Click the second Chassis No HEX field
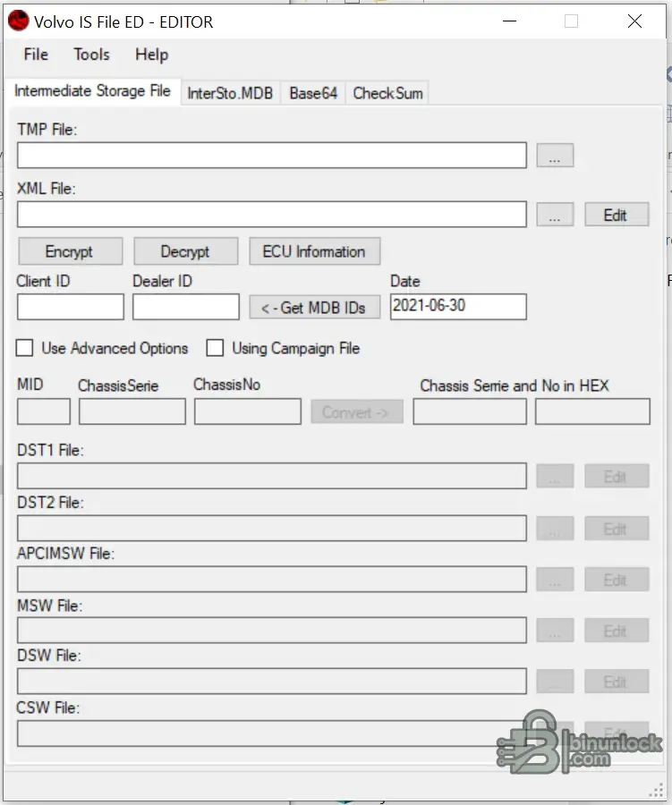The height and width of the screenshot is (805, 672). tap(592, 411)
